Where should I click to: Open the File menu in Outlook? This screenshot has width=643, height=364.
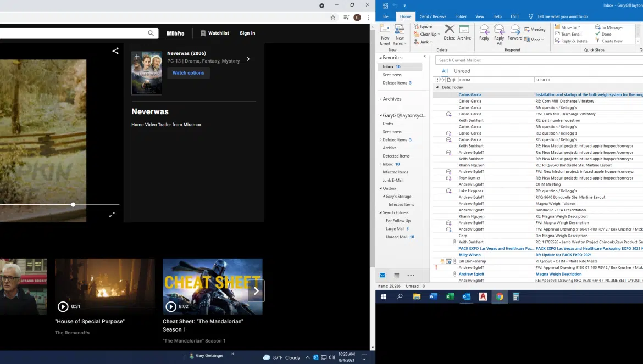pos(385,16)
